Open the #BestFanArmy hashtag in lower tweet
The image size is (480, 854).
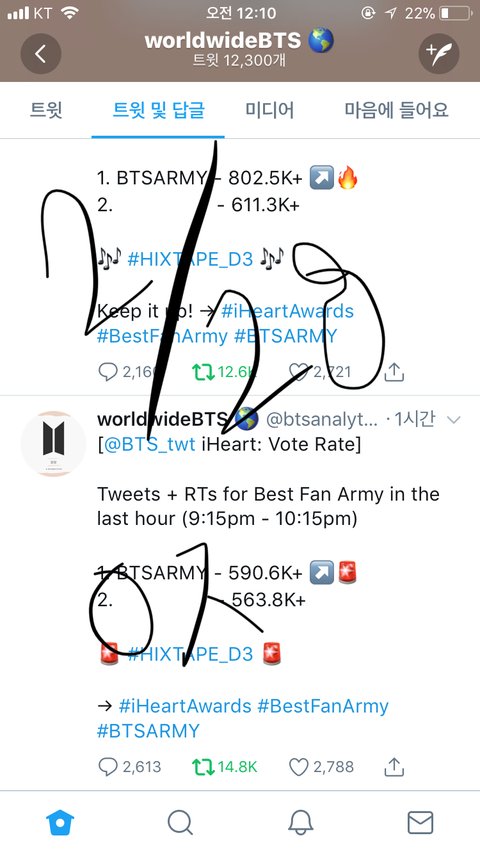coord(323,706)
